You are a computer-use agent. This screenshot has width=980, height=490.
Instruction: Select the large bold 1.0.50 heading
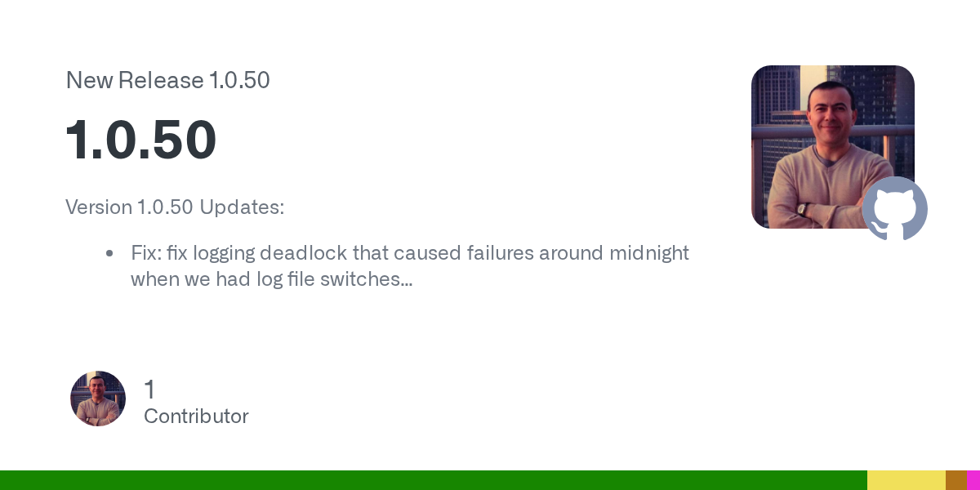tap(141, 140)
